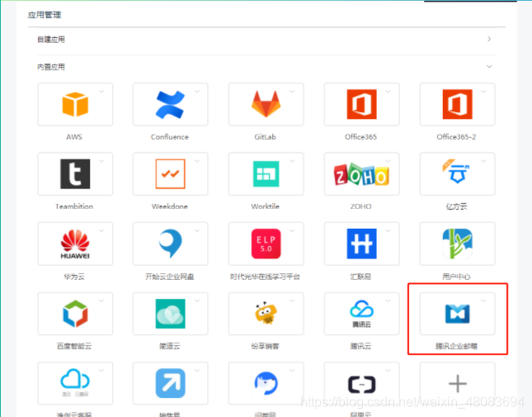Click the '腾讯企业邮箱' name label
Viewport: 532px width, 417px height.
pyautogui.click(x=457, y=346)
